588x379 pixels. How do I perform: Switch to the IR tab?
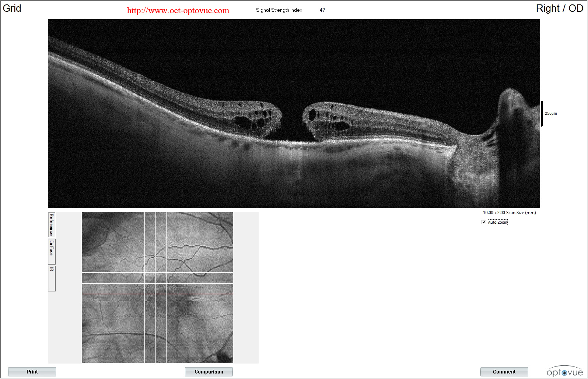pyautogui.click(x=52, y=278)
